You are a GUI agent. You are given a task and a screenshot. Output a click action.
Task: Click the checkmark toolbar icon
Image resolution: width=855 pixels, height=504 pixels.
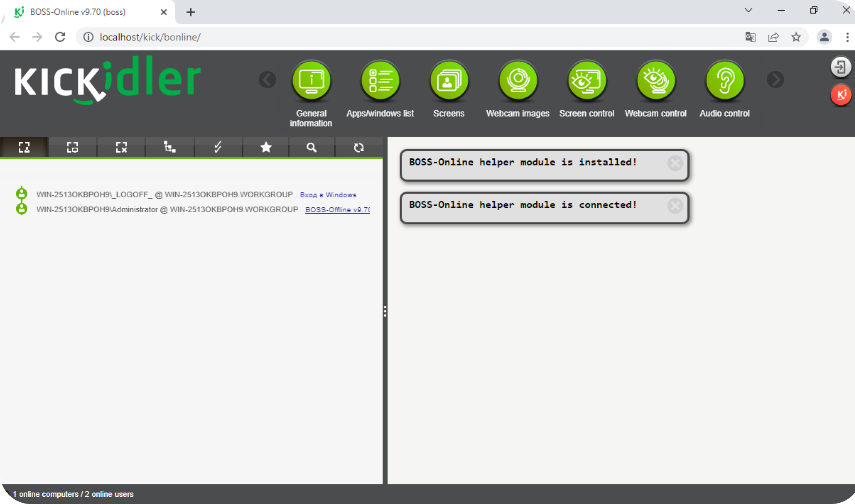pos(218,147)
